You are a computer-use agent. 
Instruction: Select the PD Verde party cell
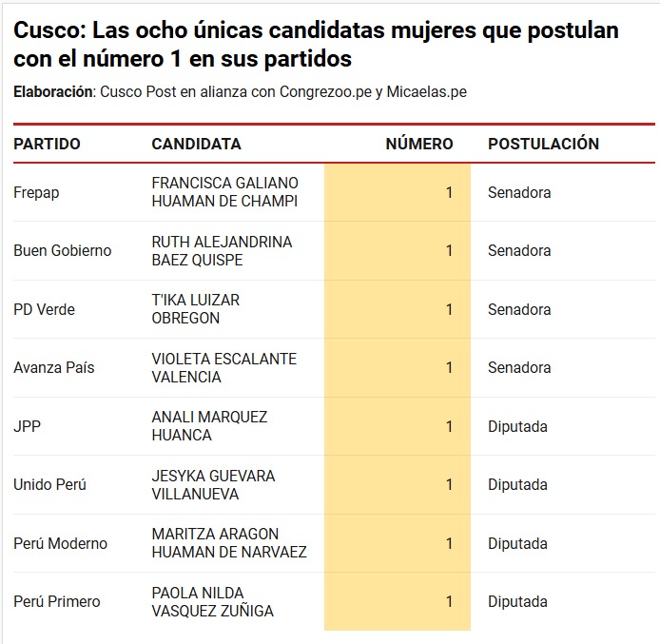click(44, 309)
